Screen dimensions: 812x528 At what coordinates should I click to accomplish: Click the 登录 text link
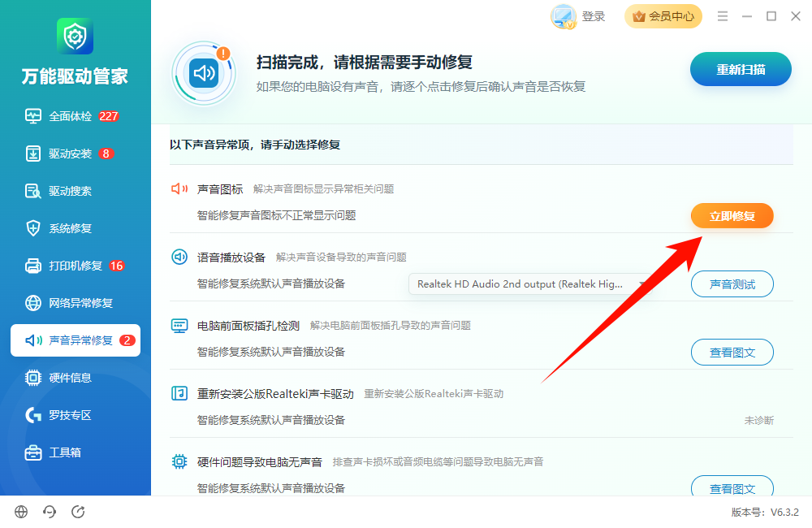pyautogui.click(x=594, y=16)
